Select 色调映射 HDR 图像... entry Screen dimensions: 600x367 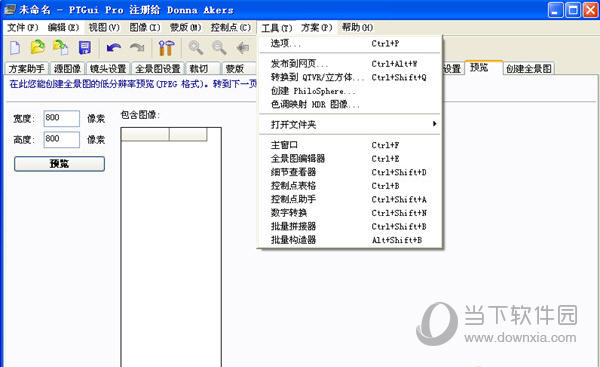[x=350, y=104]
